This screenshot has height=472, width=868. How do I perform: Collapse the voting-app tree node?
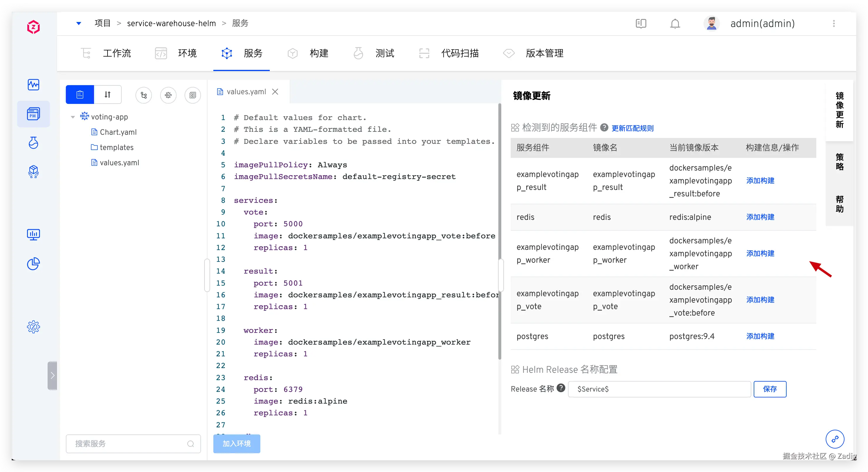73,117
